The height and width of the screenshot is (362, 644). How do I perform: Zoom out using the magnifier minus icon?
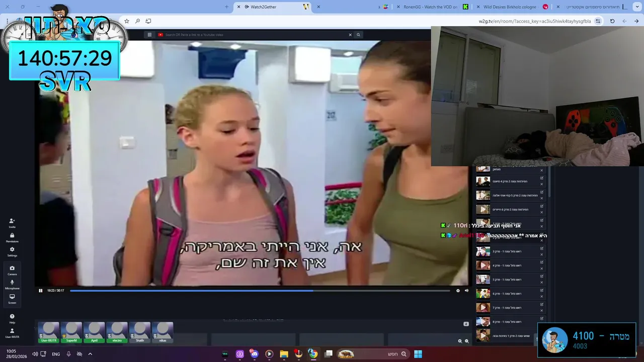point(466,341)
